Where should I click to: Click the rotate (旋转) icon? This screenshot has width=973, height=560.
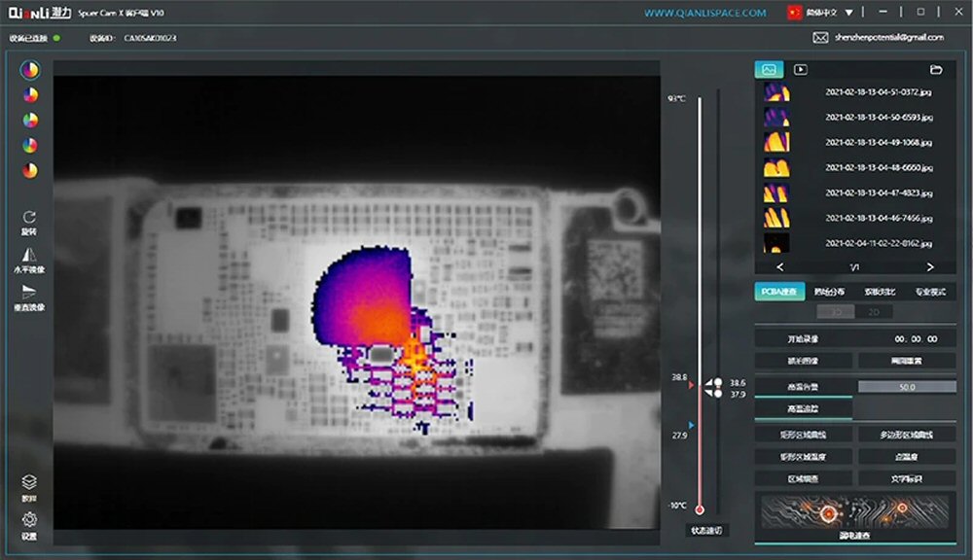pyautogui.click(x=29, y=218)
